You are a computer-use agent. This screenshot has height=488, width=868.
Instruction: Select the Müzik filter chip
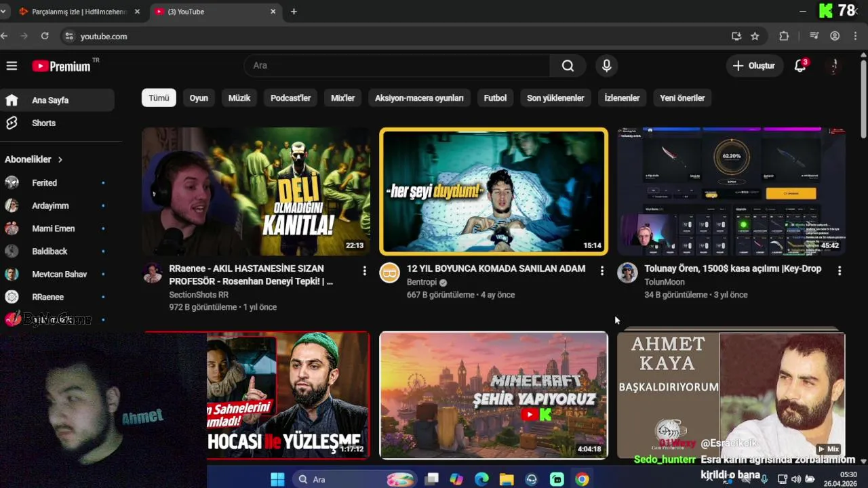click(239, 98)
